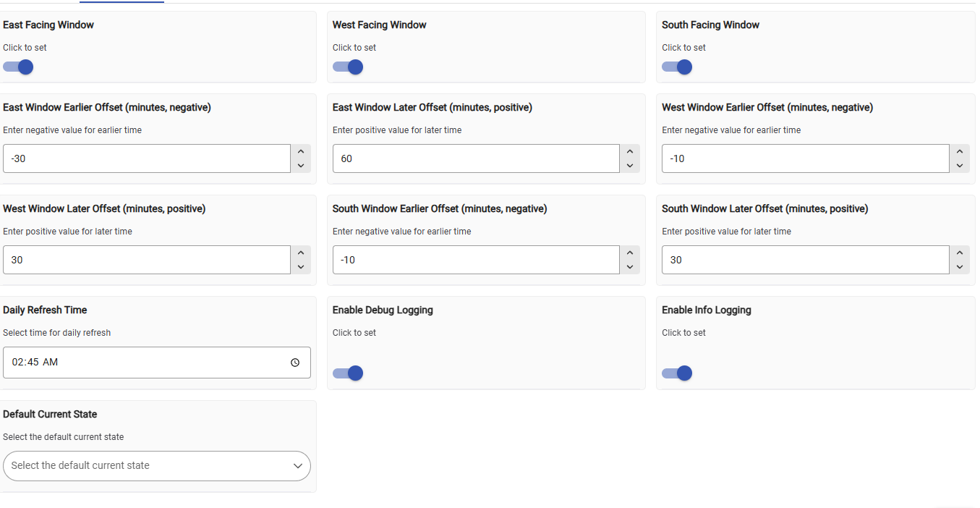Click the 'Enable Debug Logging' label

pos(383,310)
